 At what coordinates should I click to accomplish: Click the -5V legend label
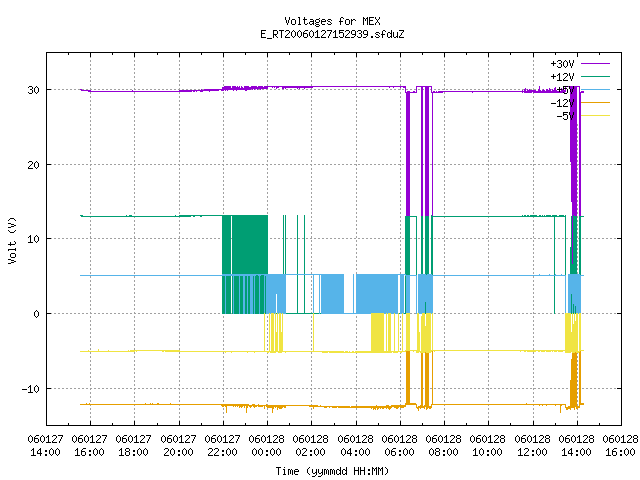pos(565,116)
